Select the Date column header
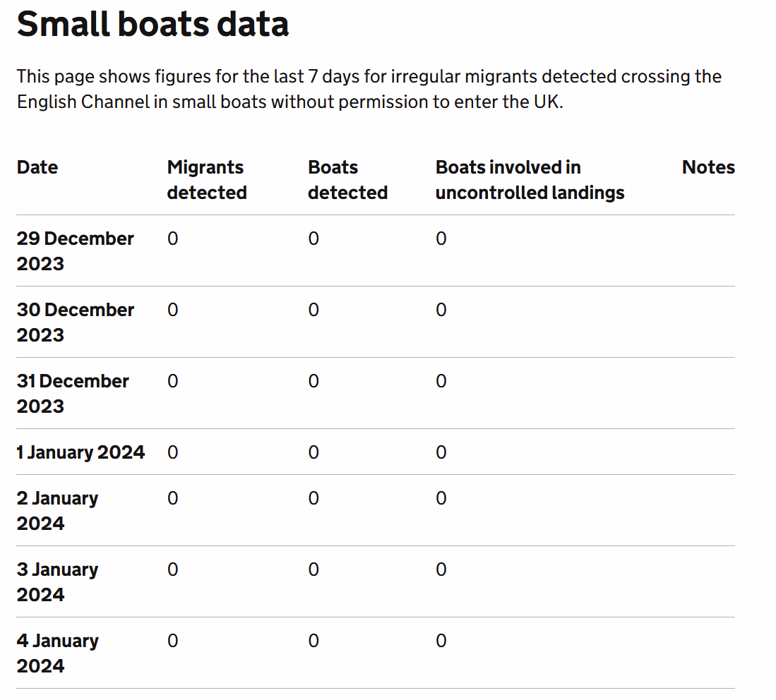776x700 pixels. coord(37,167)
